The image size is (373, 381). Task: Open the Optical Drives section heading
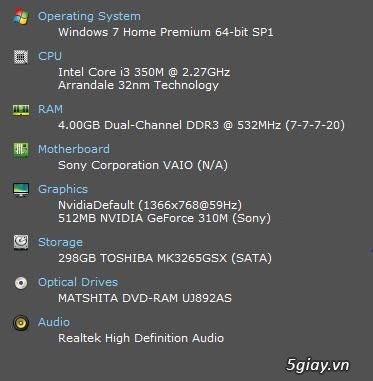tap(78, 282)
